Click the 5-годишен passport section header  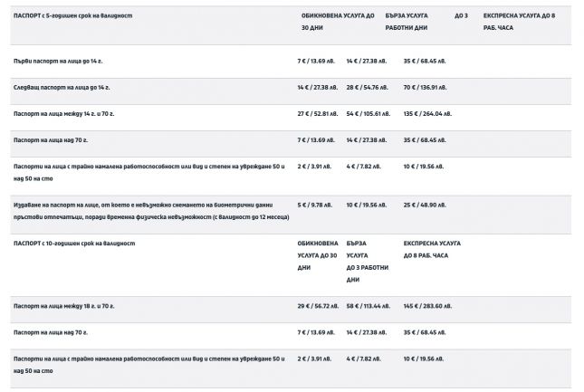[x=76, y=16]
